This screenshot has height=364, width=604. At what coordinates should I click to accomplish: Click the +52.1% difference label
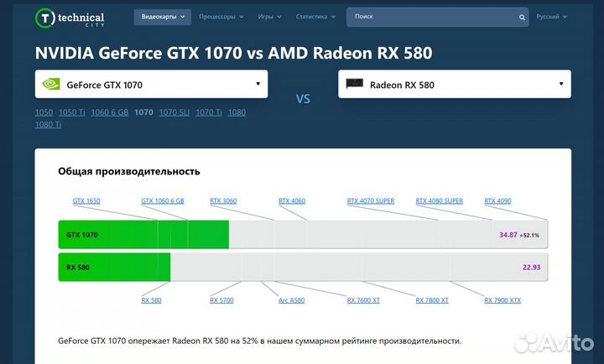pyautogui.click(x=529, y=235)
